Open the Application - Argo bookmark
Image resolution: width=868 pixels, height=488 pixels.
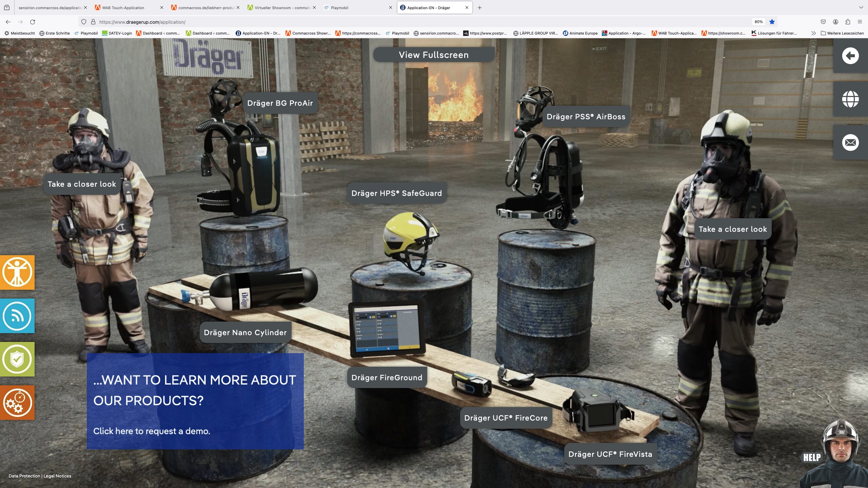tap(624, 33)
